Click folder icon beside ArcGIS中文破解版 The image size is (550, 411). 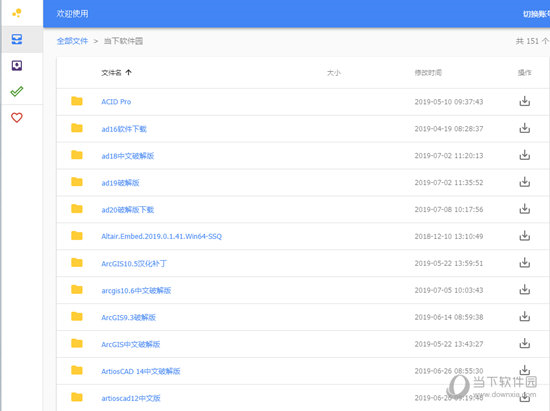tap(76, 343)
